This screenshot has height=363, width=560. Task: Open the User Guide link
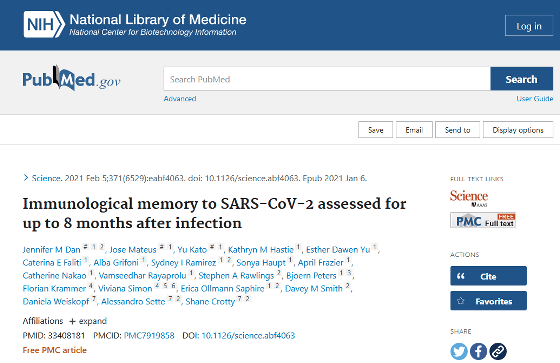[x=534, y=99]
